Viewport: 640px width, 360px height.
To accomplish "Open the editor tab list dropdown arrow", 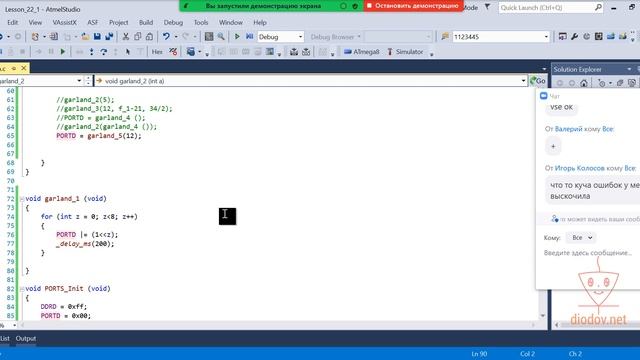I will click(544, 69).
